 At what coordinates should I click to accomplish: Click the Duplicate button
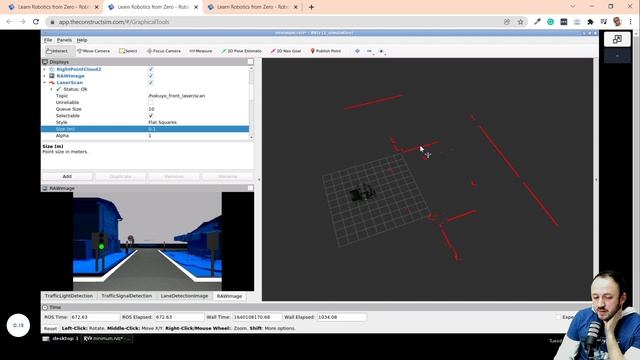(x=120, y=176)
